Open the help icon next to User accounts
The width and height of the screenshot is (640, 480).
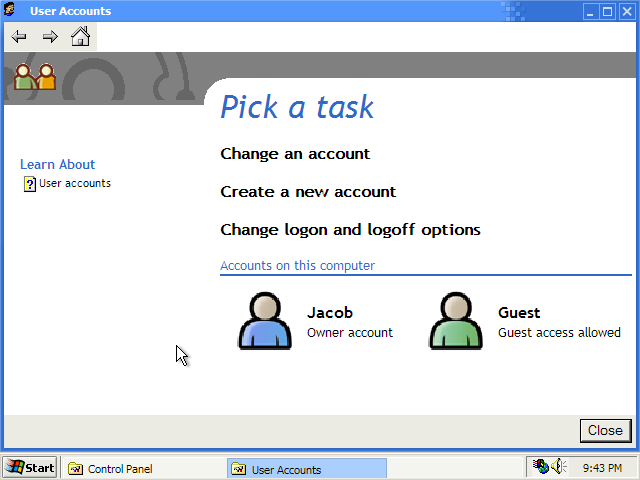tap(29, 184)
